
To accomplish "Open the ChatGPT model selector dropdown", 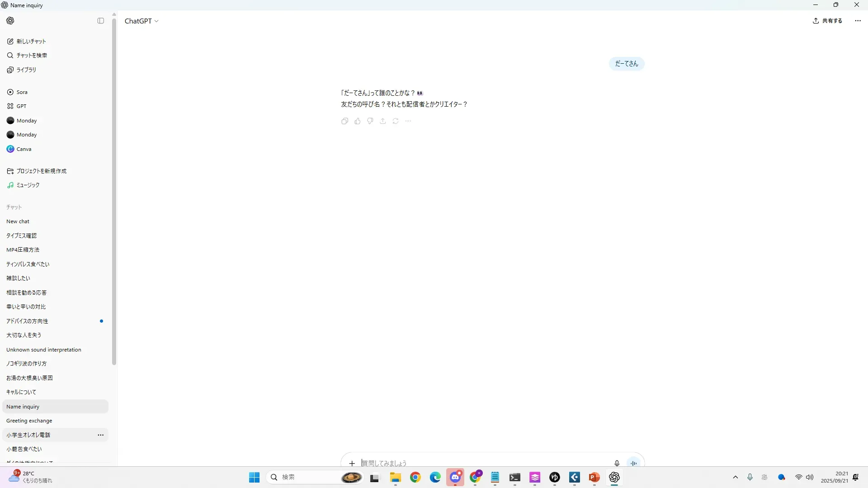I will click(x=142, y=21).
